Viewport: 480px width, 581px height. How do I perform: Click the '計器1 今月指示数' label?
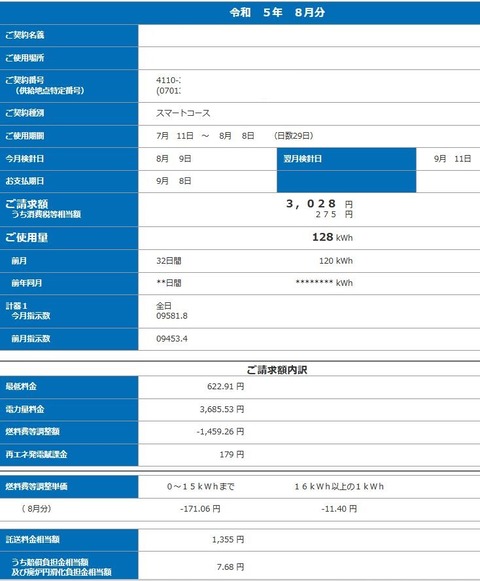(x=28, y=311)
